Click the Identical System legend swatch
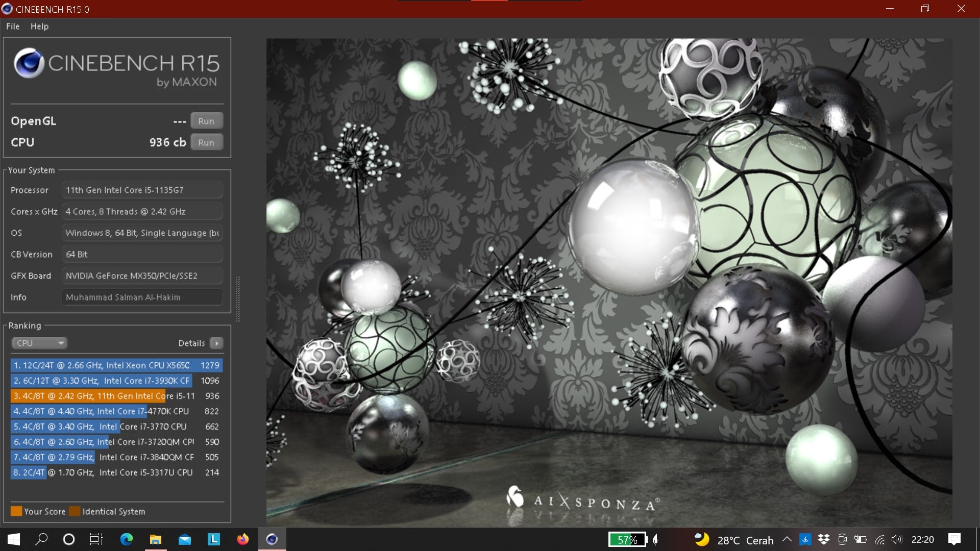 (75, 511)
